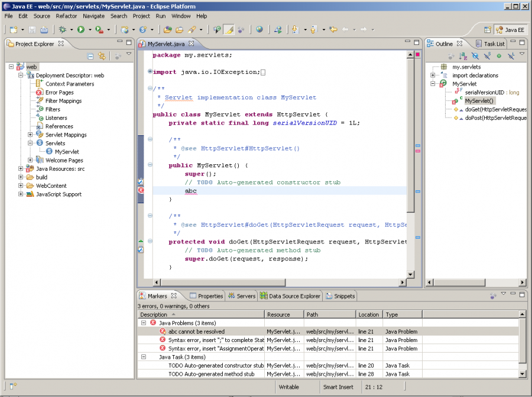Open the Print icon on the toolbar
Screen dimensions: 532x397
pyautogui.click(x=44, y=29)
